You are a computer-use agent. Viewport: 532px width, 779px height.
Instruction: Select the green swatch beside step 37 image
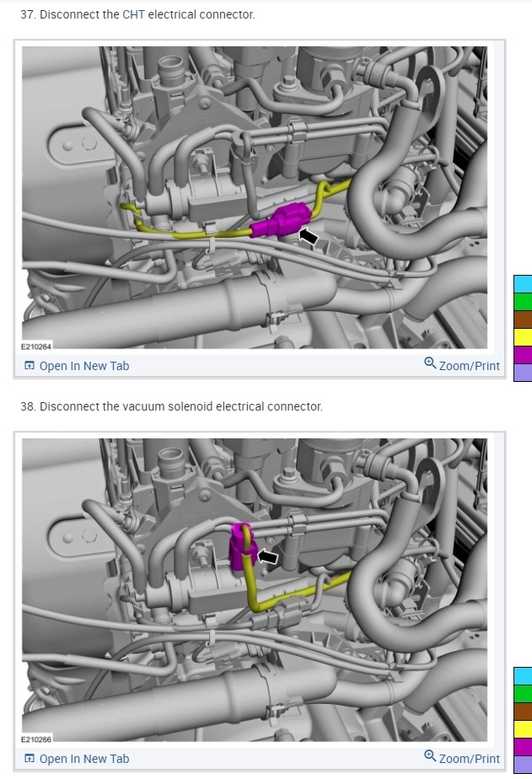point(523,302)
